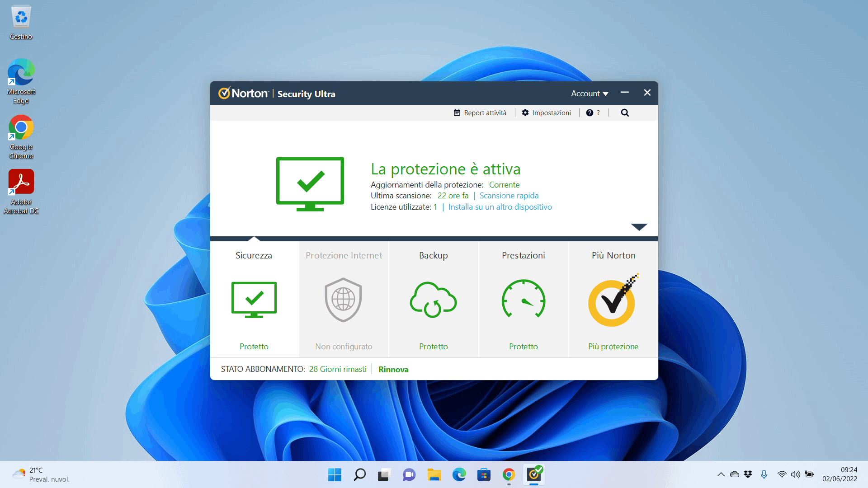Screen dimensions: 868x488
Task: Click the Scansione rapida link
Action: click(x=509, y=196)
